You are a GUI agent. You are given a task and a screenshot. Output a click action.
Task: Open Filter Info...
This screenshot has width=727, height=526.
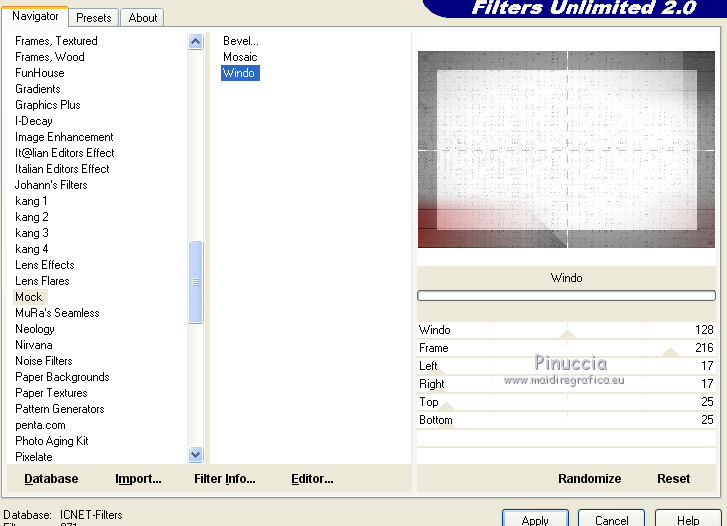click(224, 479)
